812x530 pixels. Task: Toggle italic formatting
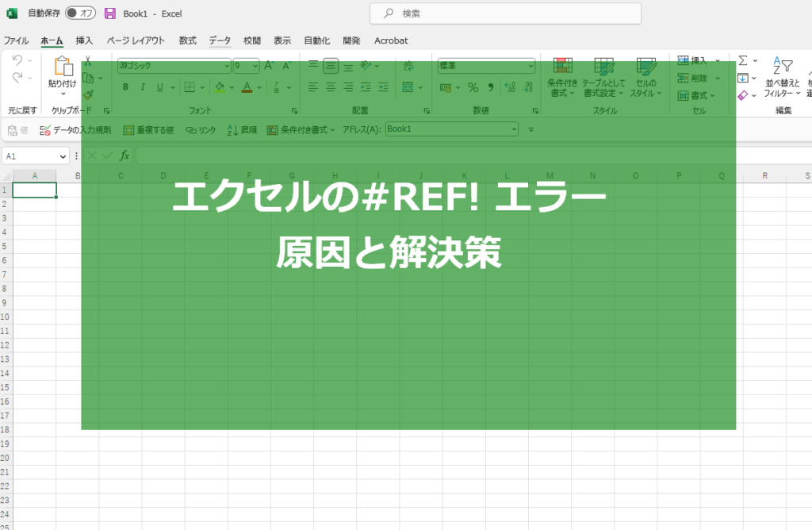[x=143, y=87]
